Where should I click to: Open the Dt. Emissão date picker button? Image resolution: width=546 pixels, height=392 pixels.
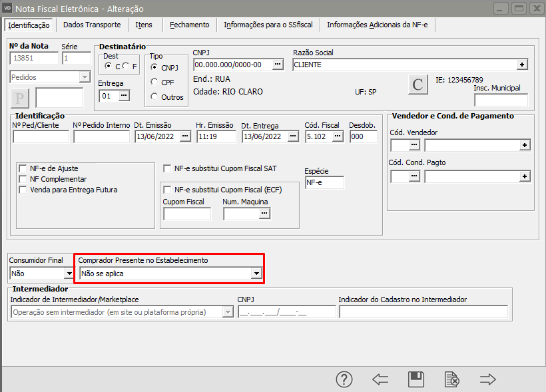pyautogui.click(x=185, y=136)
